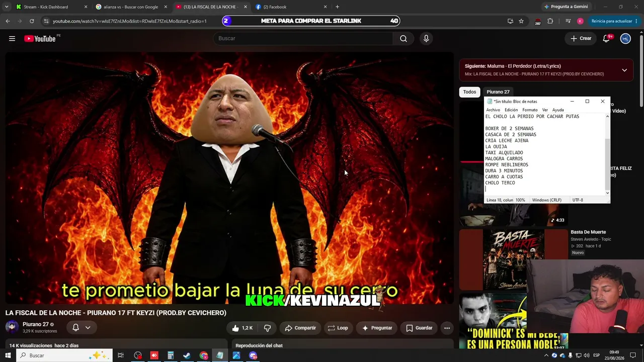Click the line TAXI ALQUILADO in Notepad
This screenshot has width=644, height=362.
pos(504,153)
